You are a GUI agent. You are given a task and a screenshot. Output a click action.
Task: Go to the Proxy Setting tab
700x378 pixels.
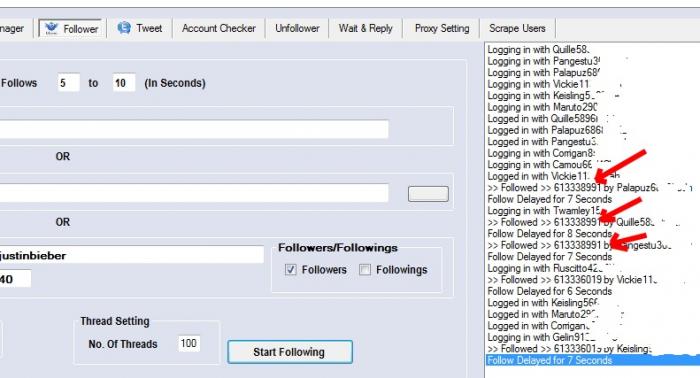coord(442,29)
